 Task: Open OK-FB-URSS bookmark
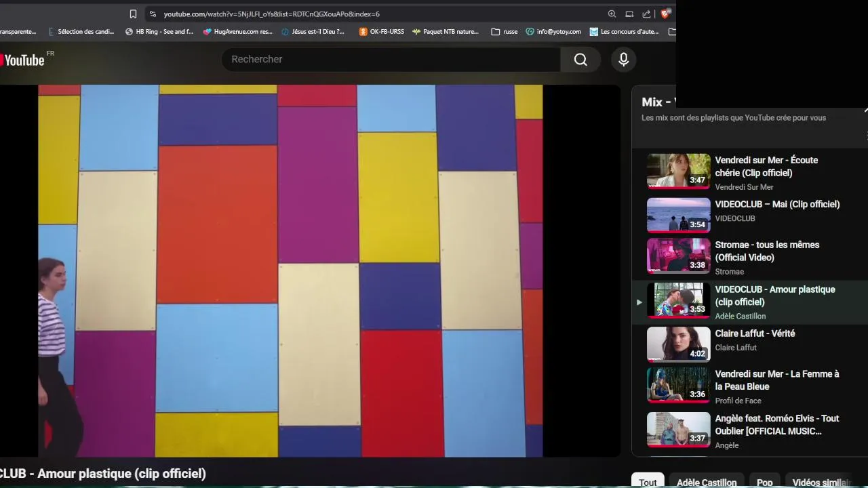[381, 31]
